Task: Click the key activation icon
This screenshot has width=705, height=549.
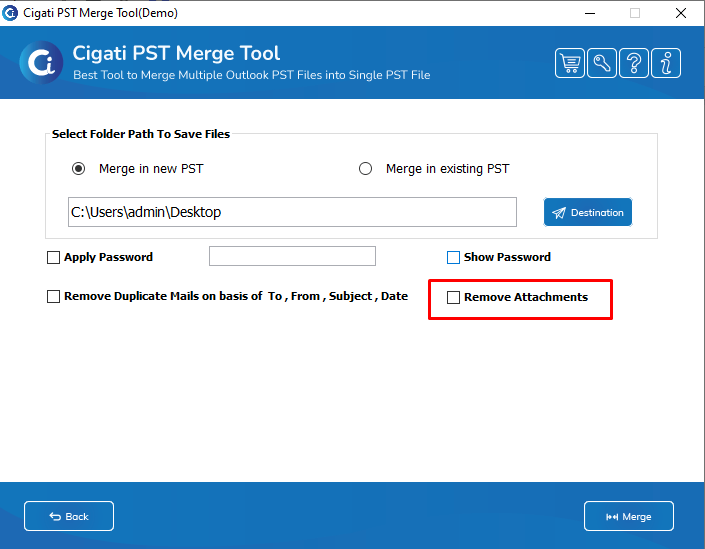Action: 602,63
